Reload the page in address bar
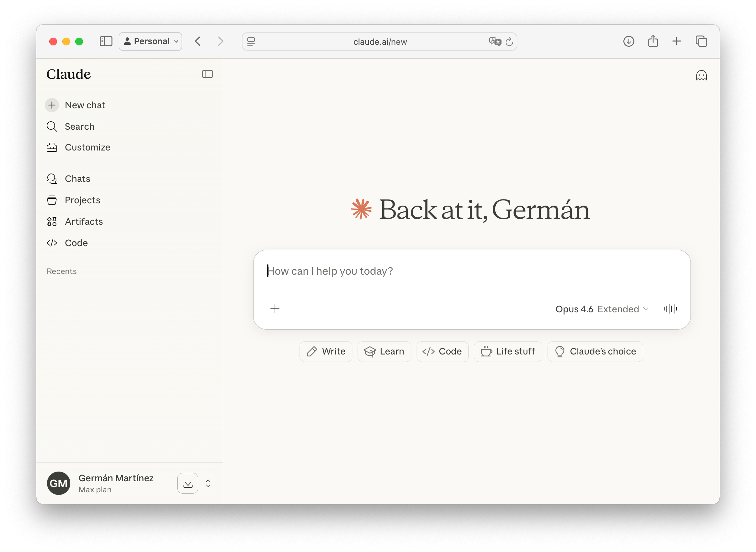The height and width of the screenshot is (552, 756). click(509, 42)
